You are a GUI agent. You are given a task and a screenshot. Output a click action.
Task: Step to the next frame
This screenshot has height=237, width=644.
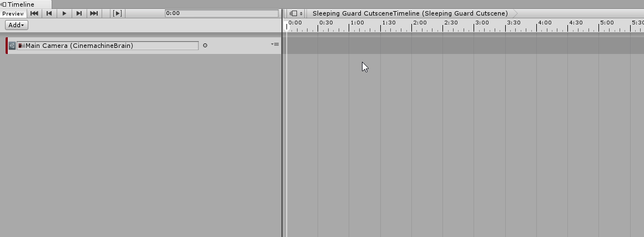click(x=79, y=13)
